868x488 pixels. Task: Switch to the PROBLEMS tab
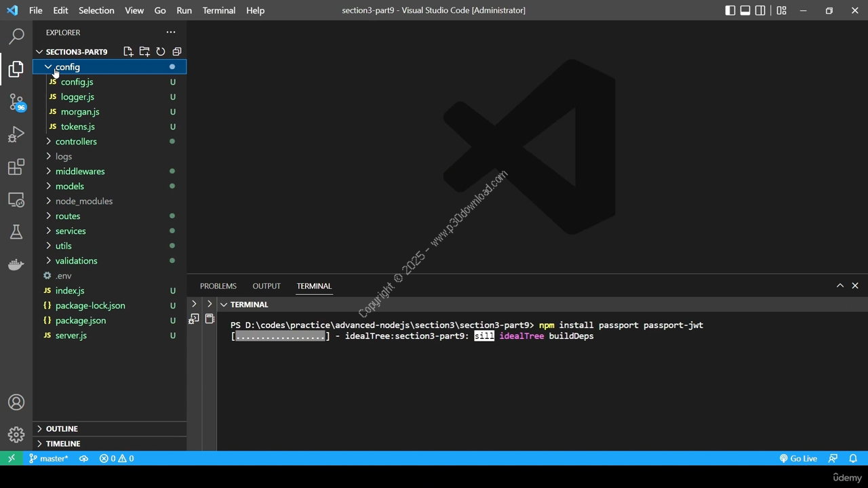(x=218, y=286)
